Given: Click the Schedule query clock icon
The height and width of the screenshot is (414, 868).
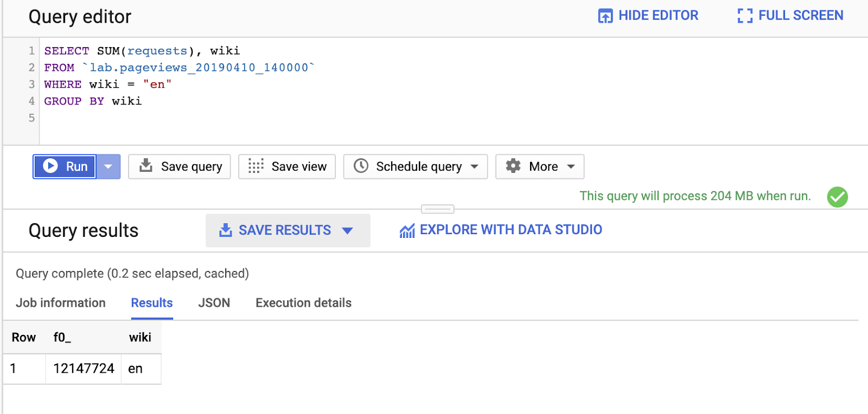Looking at the screenshot, I should [361, 166].
